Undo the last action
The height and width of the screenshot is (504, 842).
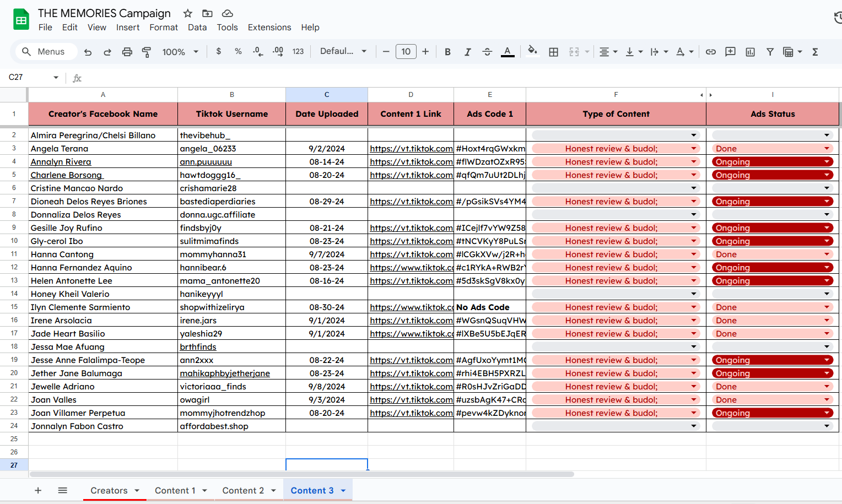[88, 52]
